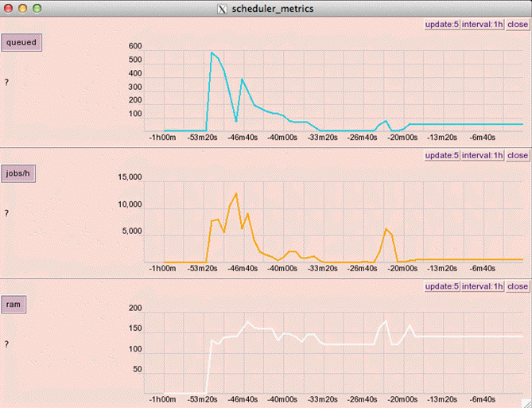
Task: Close the jobs/h chart panel
Action: point(517,156)
